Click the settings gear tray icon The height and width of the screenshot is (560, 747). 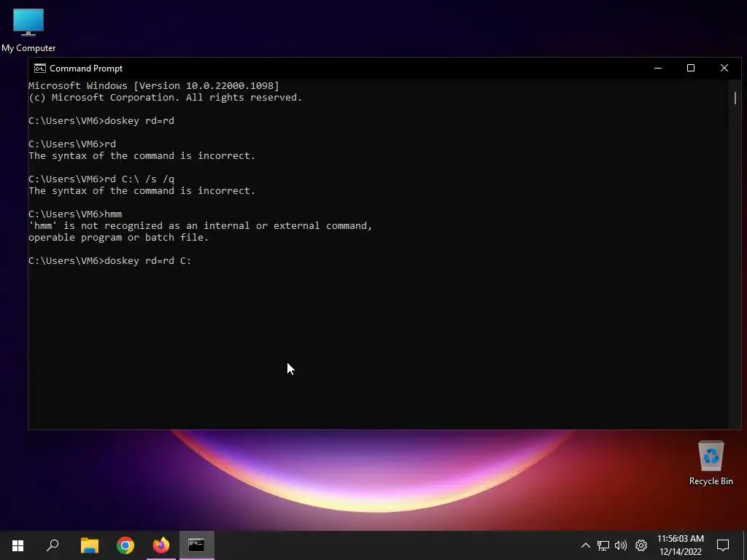pyautogui.click(x=641, y=545)
